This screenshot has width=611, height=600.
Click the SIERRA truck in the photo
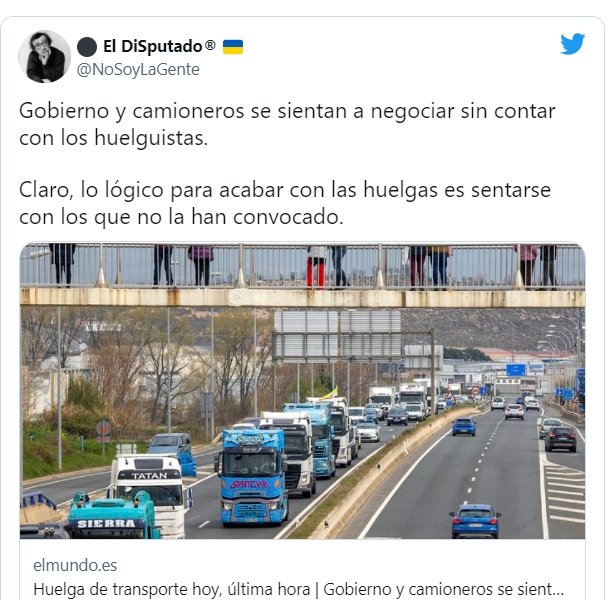[110, 515]
